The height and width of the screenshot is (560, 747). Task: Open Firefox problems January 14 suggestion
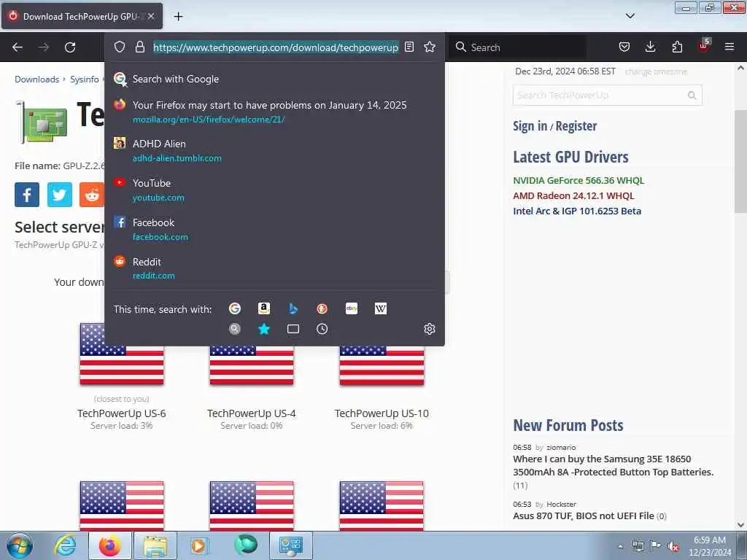(x=274, y=112)
